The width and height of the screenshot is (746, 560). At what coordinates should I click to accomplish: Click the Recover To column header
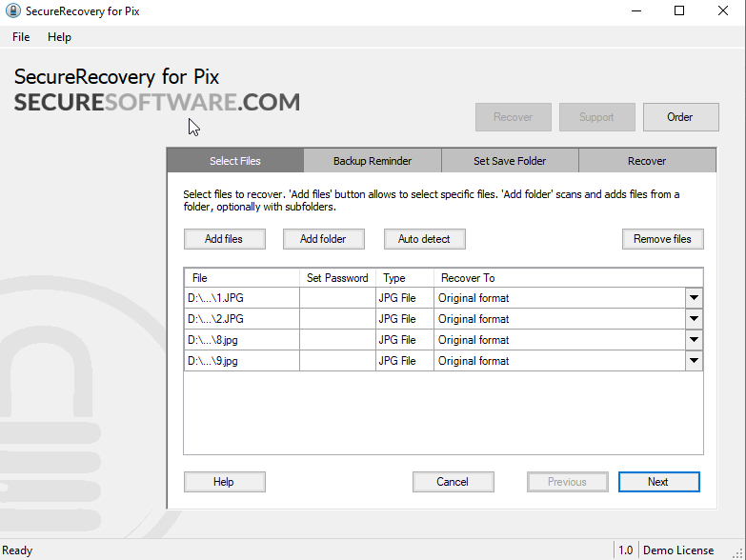[x=569, y=278]
